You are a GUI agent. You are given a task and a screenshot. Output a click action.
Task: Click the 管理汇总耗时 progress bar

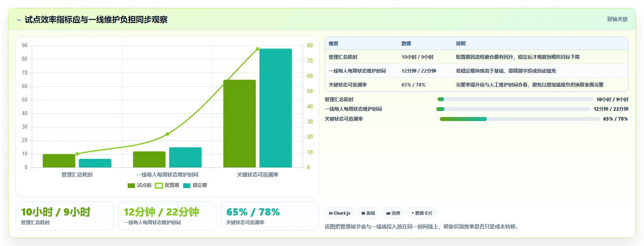tap(515, 99)
